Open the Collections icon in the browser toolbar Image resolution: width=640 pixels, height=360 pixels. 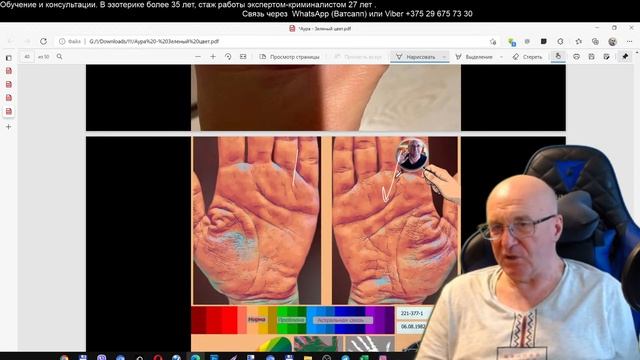click(x=595, y=41)
